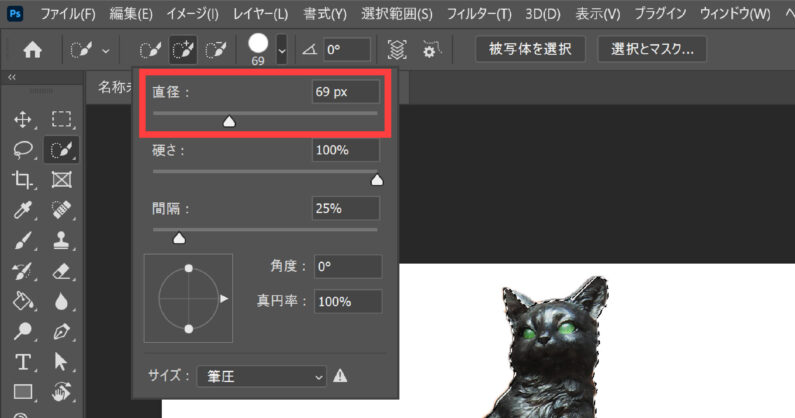Open the 表示(V) menu
795x418 pixels.
pyautogui.click(x=598, y=14)
